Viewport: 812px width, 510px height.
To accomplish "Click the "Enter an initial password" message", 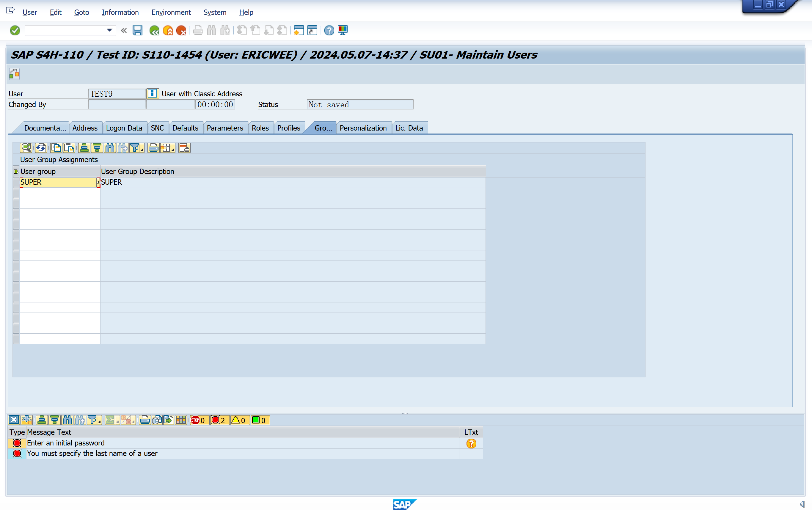I will coord(66,443).
